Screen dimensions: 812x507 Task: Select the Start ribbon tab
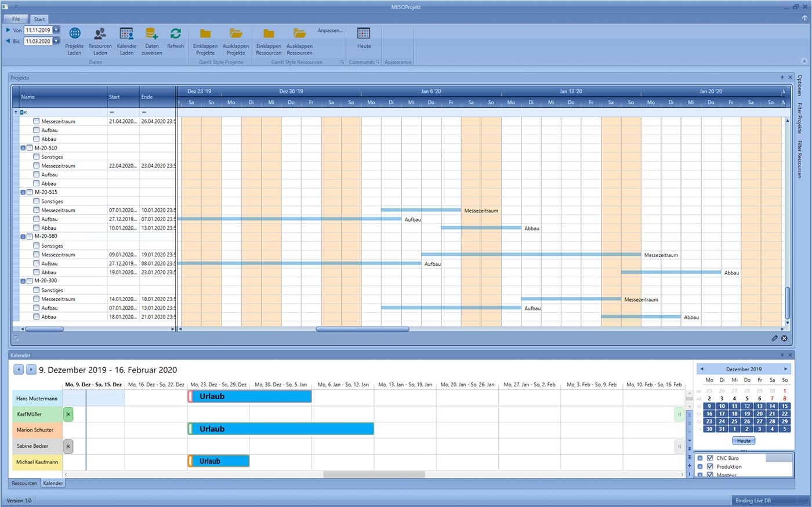point(39,19)
